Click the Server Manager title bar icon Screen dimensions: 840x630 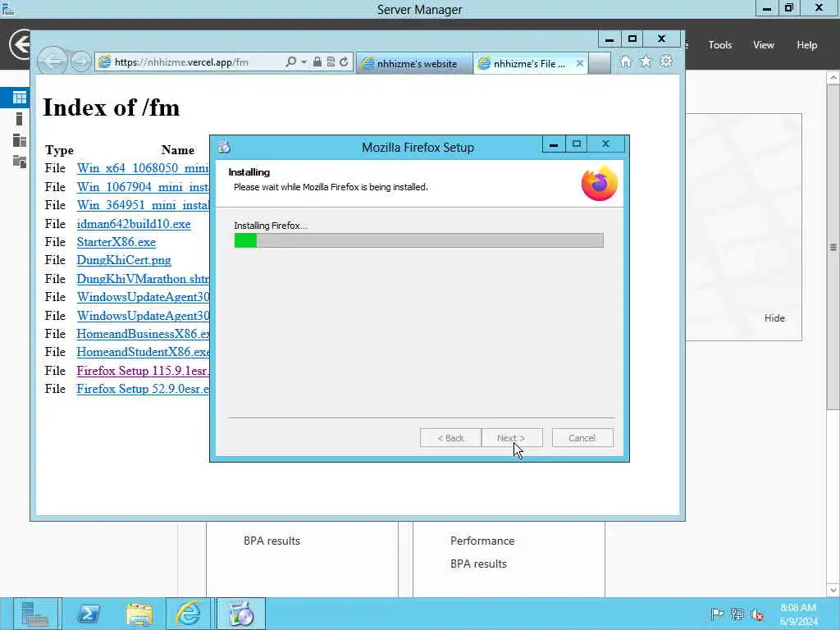point(7,8)
